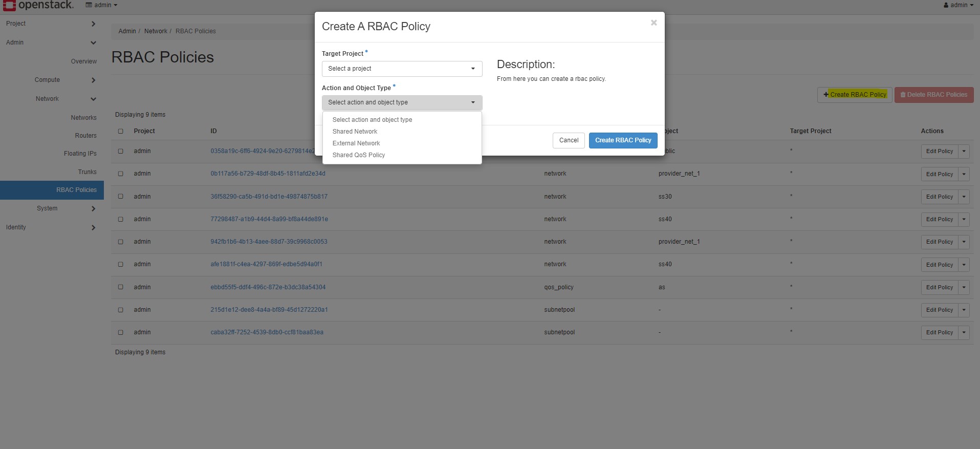This screenshot has width=980, height=449.
Task: Click the OpenStack logo icon
Action: coord(9,5)
